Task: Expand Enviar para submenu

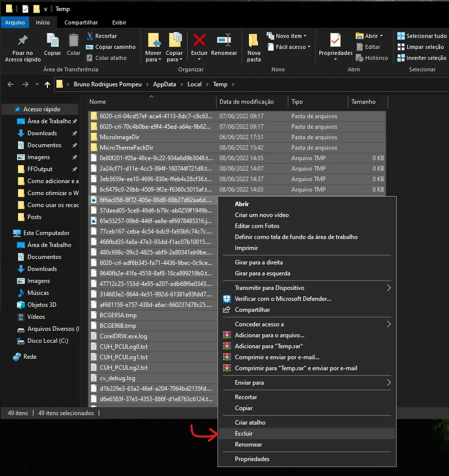Action: pos(389,383)
